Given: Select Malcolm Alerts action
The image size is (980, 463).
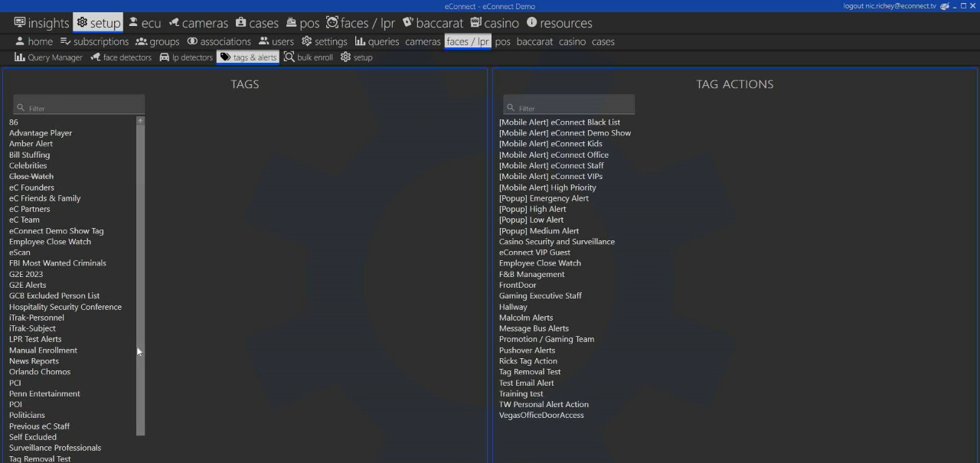Looking at the screenshot, I should [x=526, y=318].
